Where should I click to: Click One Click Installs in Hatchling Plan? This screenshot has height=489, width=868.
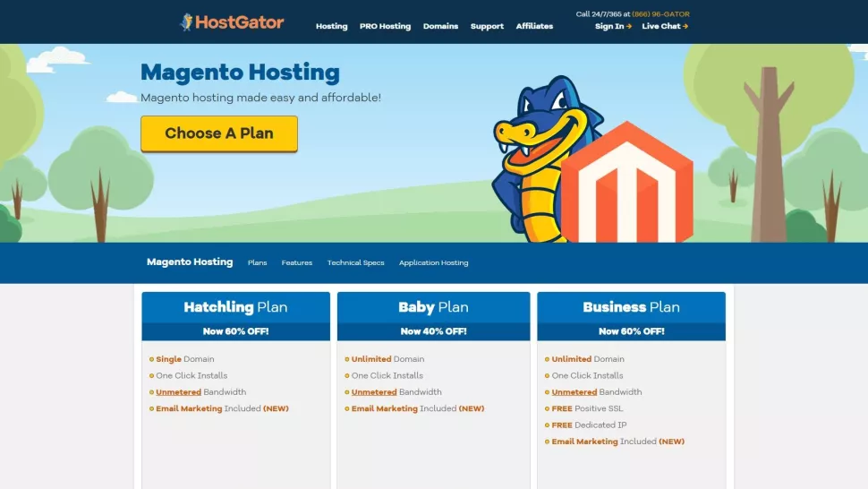pos(191,375)
